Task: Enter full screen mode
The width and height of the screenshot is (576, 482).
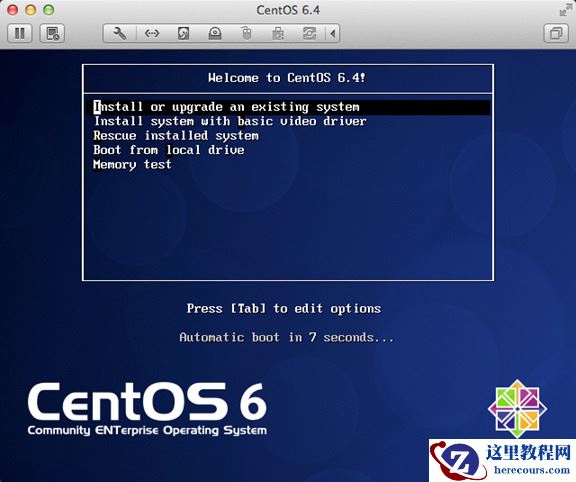Action: click(565, 10)
